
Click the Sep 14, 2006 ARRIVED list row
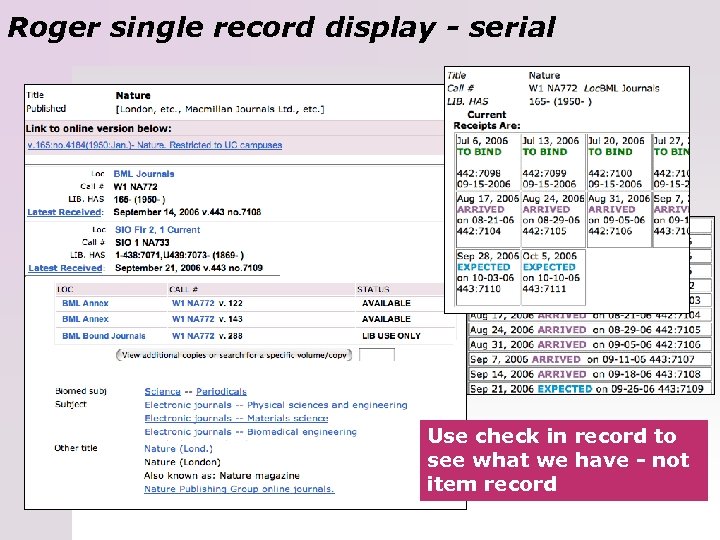pos(590,374)
